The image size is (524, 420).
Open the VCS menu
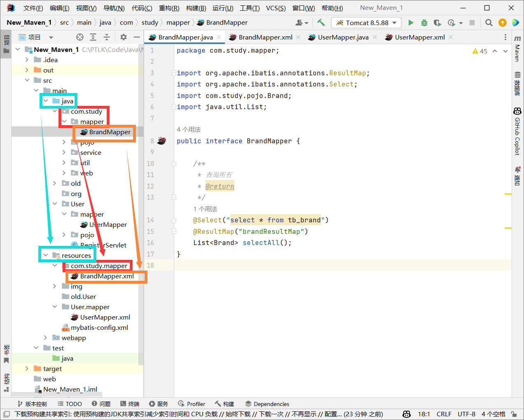point(276,8)
